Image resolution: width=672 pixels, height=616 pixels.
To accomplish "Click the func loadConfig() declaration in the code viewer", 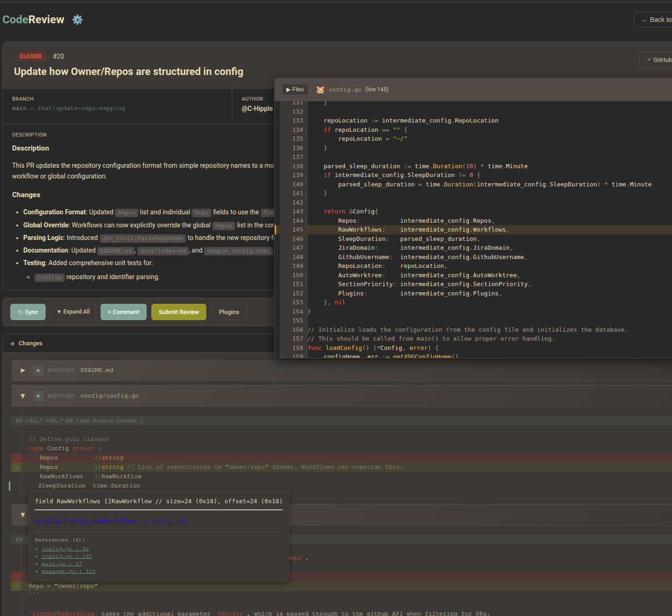I will click(x=373, y=348).
